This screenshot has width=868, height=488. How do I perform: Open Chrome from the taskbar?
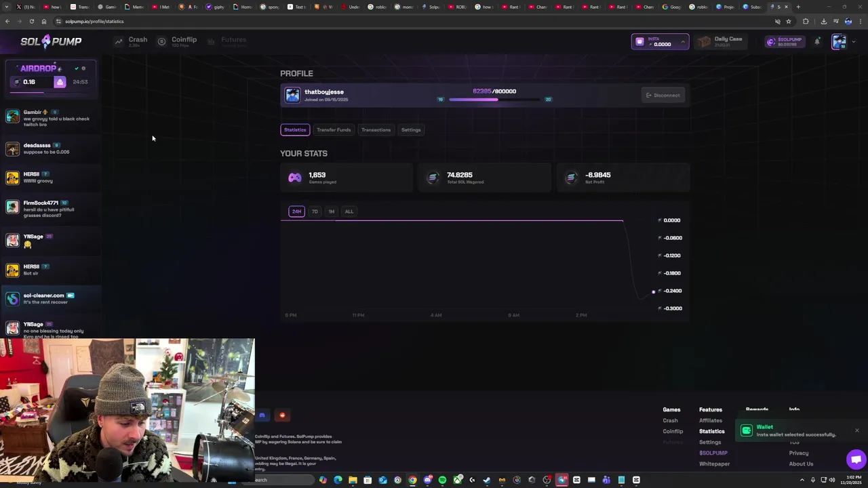pyautogui.click(x=412, y=480)
